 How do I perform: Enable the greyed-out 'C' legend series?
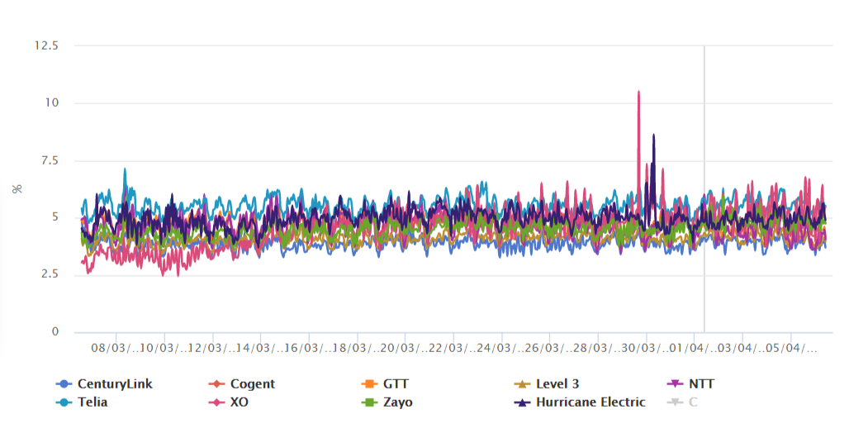tap(684, 402)
